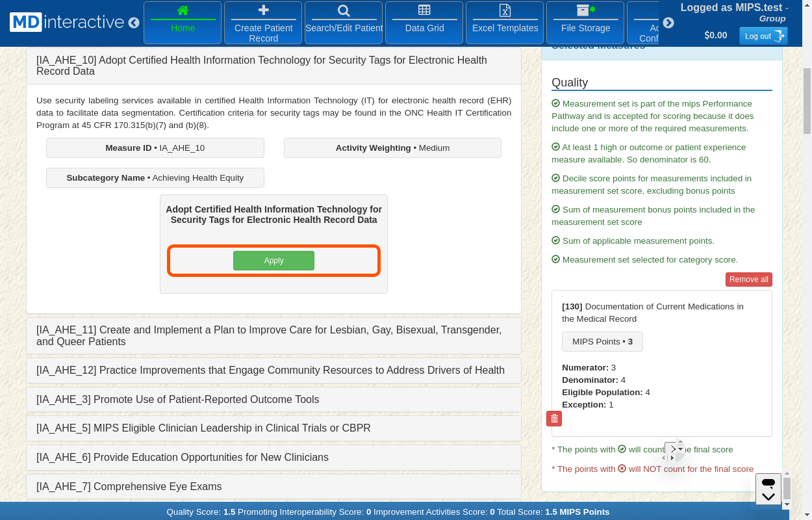Expand IA_AHE_7 Comprehensive Eye Exams
This screenshot has height=520, width=812.
coord(273,487)
